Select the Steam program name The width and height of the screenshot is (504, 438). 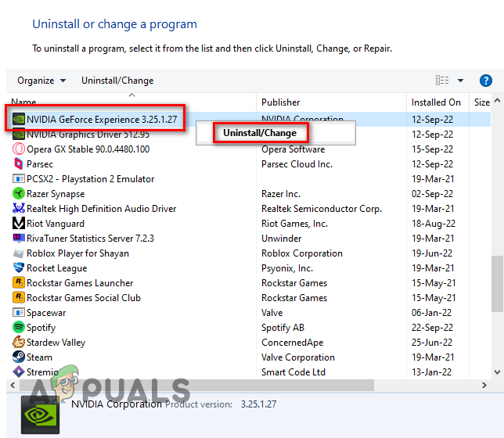click(39, 357)
